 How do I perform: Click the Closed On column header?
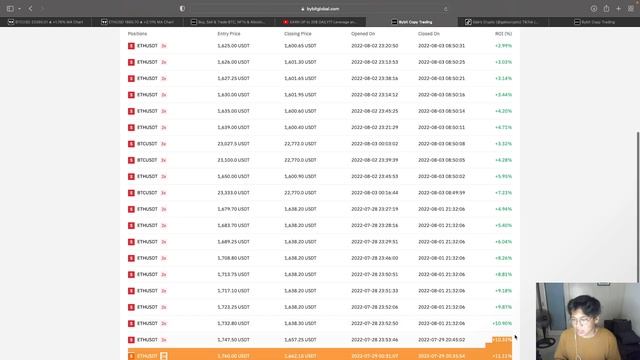tap(429, 34)
